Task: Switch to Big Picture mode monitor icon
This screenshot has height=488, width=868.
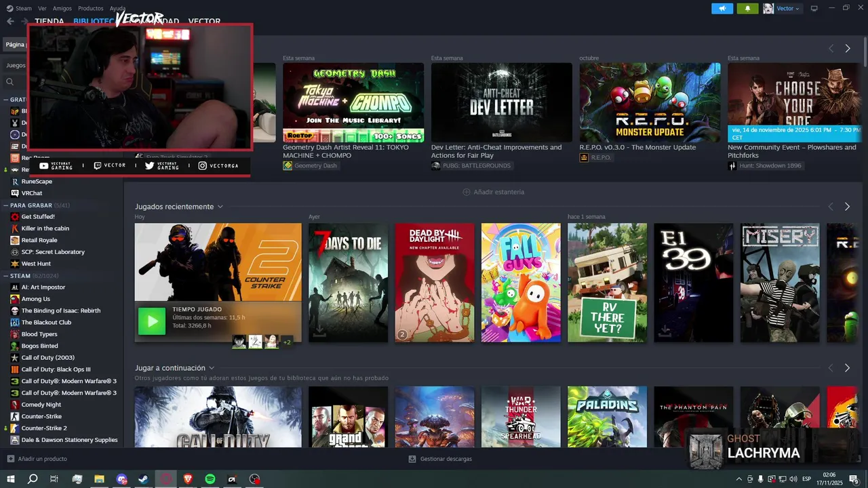Action: click(x=814, y=8)
